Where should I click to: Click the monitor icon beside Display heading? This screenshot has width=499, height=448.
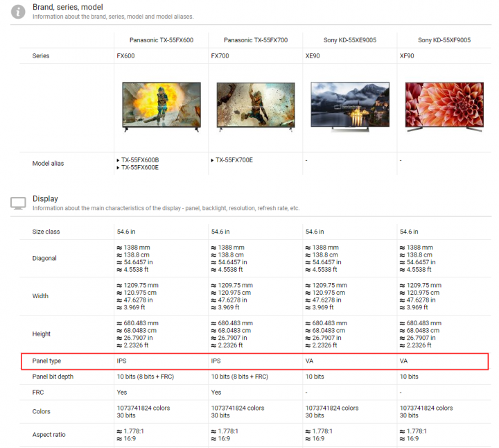tap(18, 203)
